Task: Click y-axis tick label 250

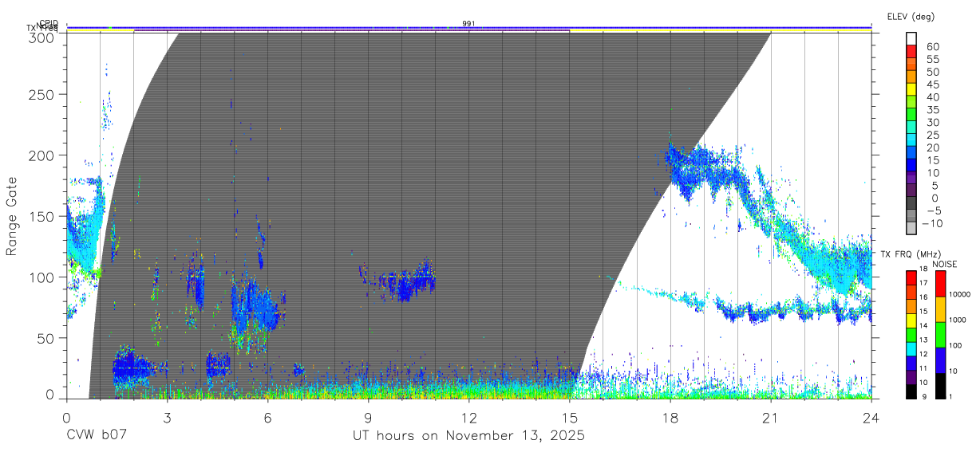Action: tap(41, 94)
